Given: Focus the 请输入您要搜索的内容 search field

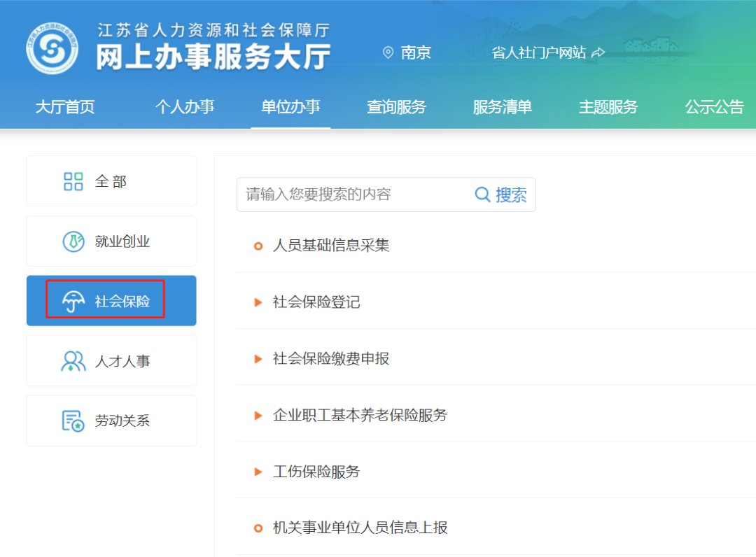Looking at the screenshot, I should click(x=353, y=195).
